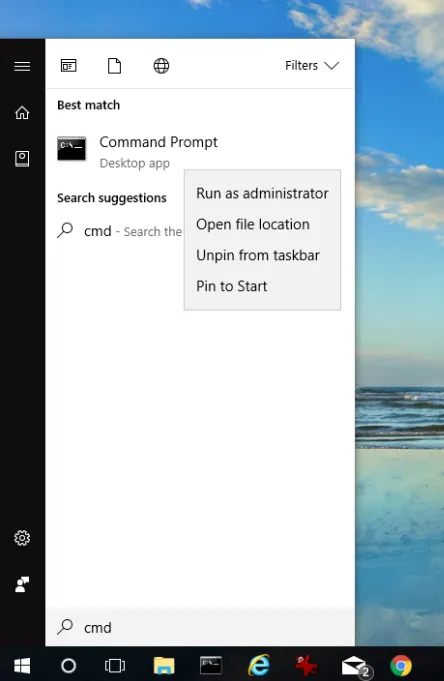Expand the Filters dropdown
The height and width of the screenshot is (681, 444).
312,66
